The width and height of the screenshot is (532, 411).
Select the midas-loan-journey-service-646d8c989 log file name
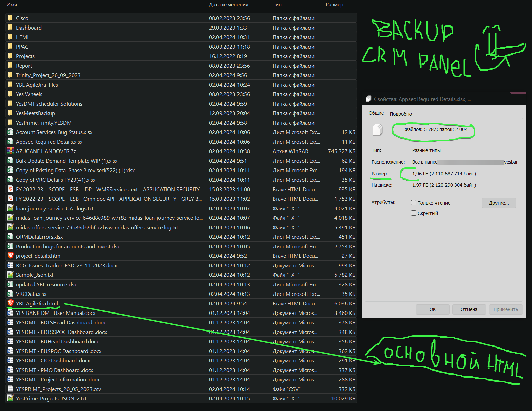[109, 218]
